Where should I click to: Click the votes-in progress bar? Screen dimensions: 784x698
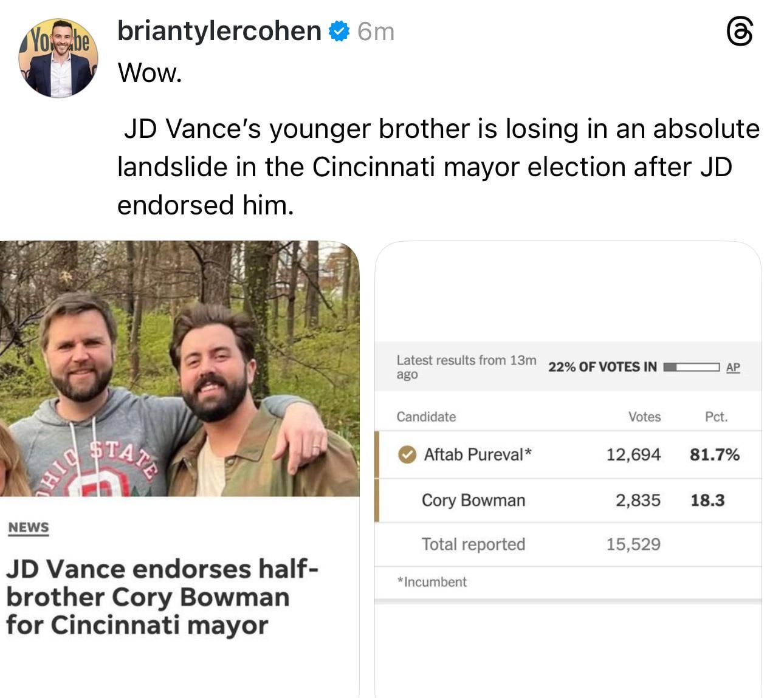point(691,367)
